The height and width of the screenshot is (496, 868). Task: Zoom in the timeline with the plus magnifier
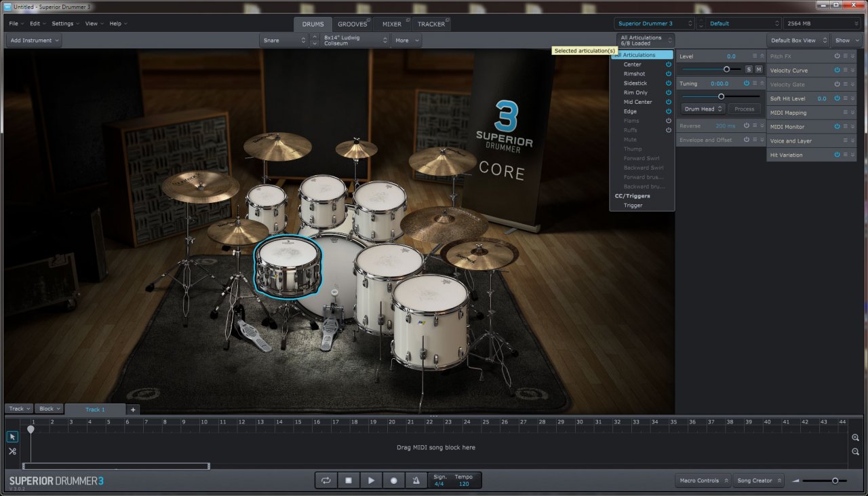(856, 438)
